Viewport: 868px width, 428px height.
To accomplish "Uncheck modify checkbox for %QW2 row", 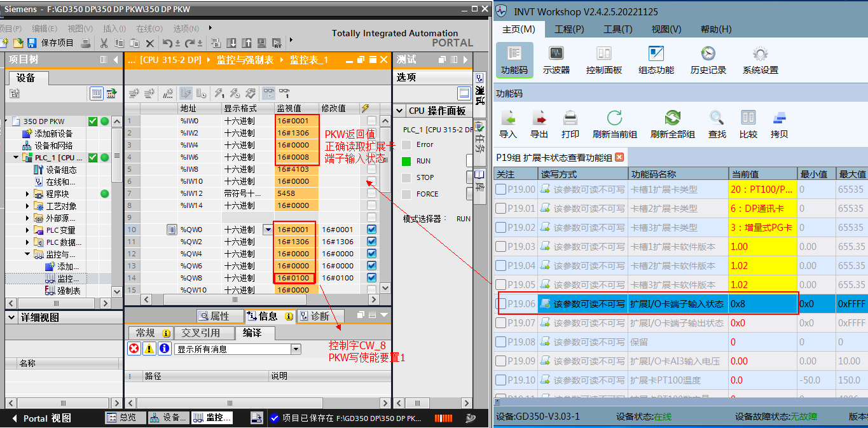I will pos(371,242).
